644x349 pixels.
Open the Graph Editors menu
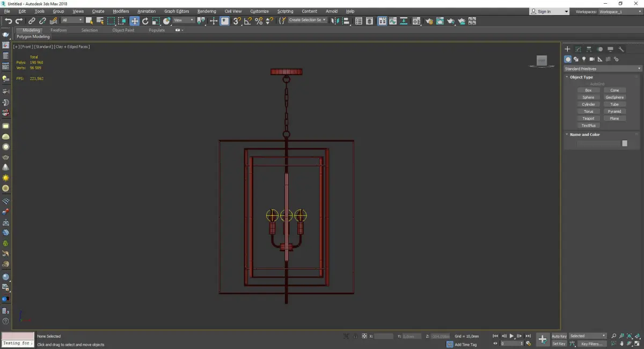[177, 11]
